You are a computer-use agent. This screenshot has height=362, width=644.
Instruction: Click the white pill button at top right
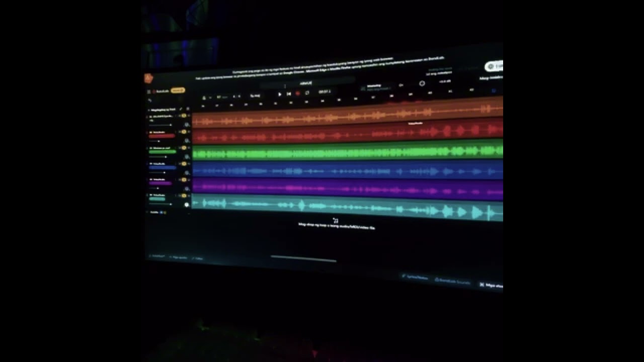point(494,66)
